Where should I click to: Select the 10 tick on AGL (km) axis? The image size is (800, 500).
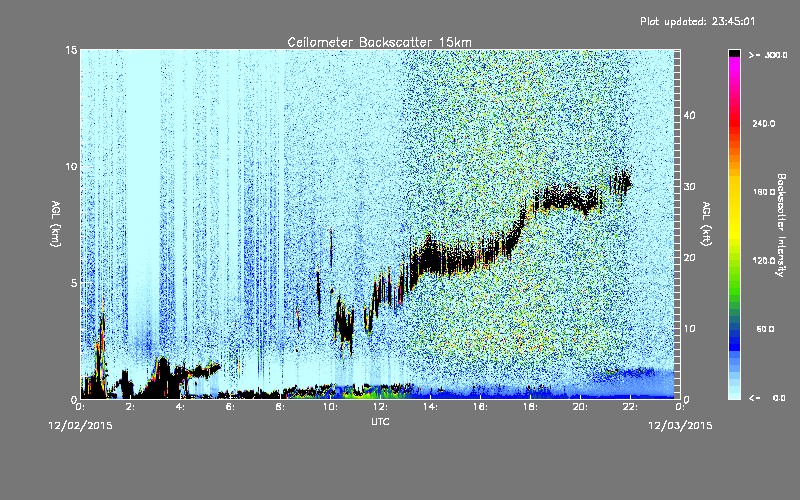click(71, 166)
